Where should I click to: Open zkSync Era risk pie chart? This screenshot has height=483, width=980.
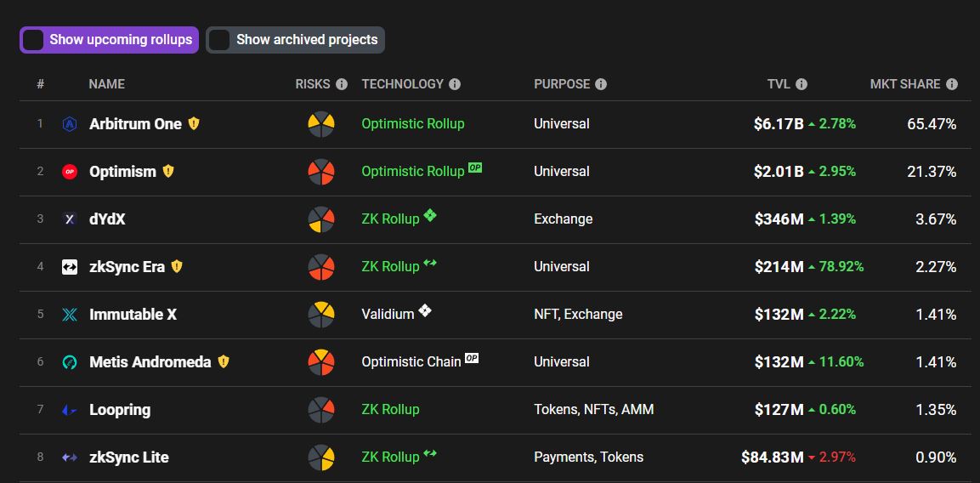pos(321,266)
